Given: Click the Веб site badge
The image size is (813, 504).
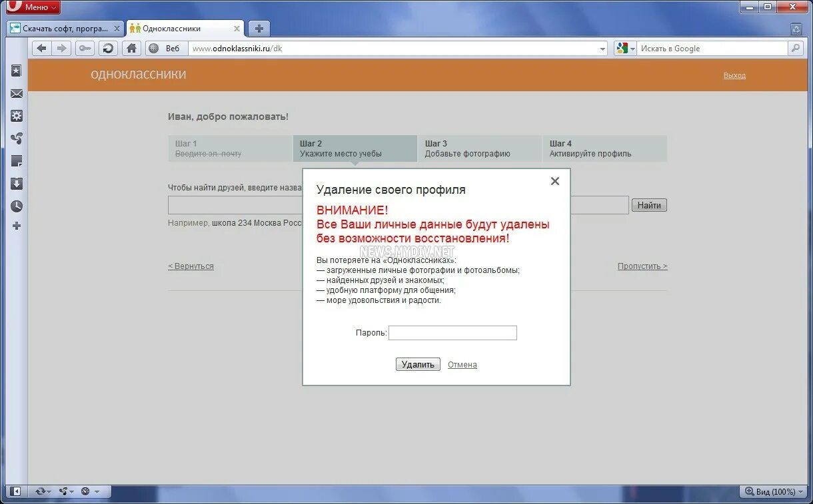Looking at the screenshot, I should tap(165, 48).
